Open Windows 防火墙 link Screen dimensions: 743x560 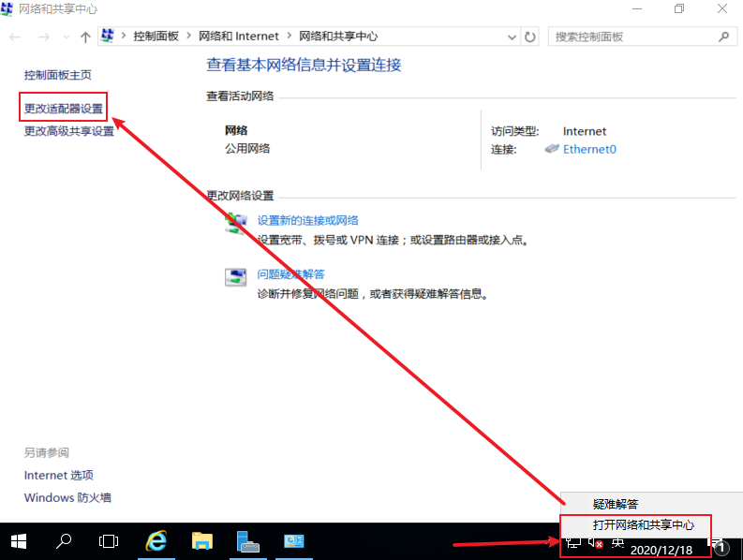click(67, 497)
